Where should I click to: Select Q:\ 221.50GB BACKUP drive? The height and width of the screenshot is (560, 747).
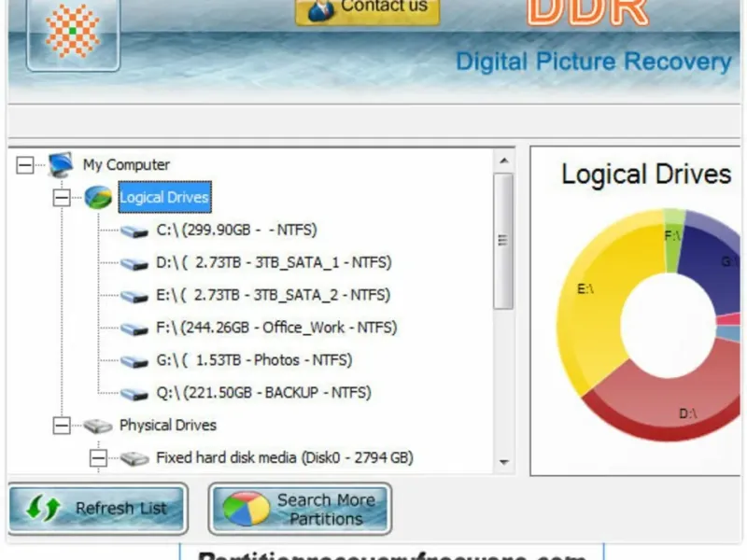pyautogui.click(x=264, y=392)
